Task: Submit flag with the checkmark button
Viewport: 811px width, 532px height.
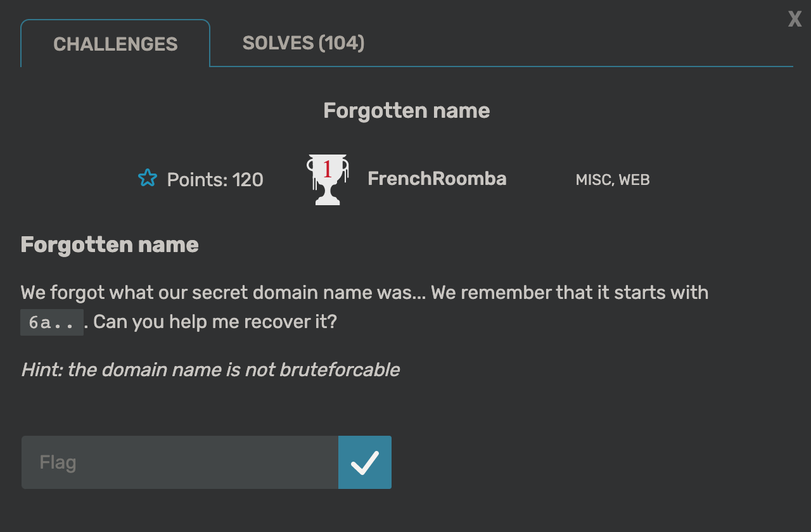Action: point(365,462)
